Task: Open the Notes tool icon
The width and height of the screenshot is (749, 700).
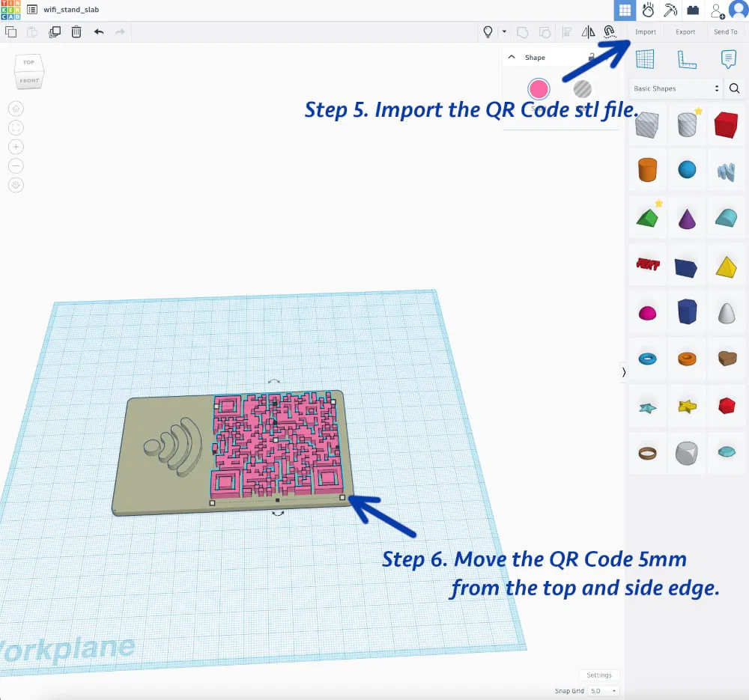Action: pyautogui.click(x=728, y=59)
